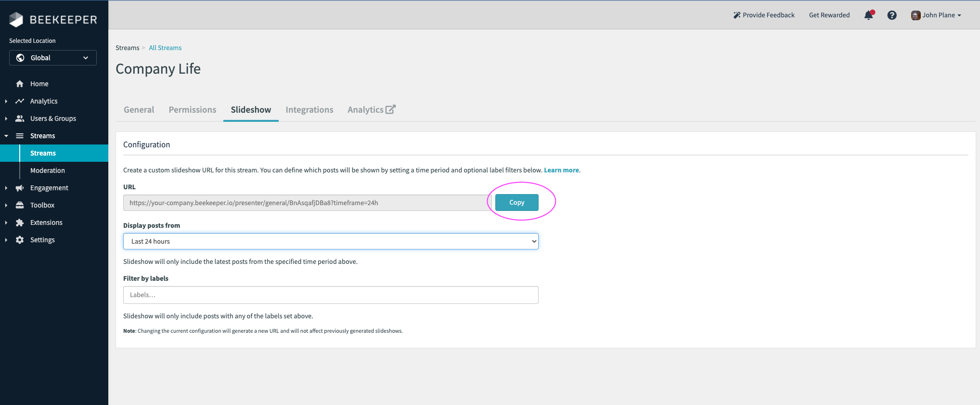
Task: Click the Extensions puzzle piece icon
Action: click(x=20, y=222)
